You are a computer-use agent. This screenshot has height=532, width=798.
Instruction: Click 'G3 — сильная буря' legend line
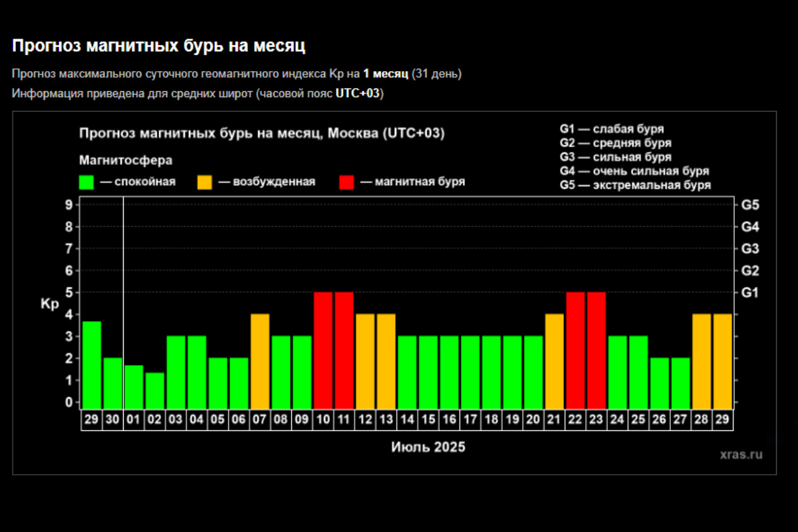(616, 158)
